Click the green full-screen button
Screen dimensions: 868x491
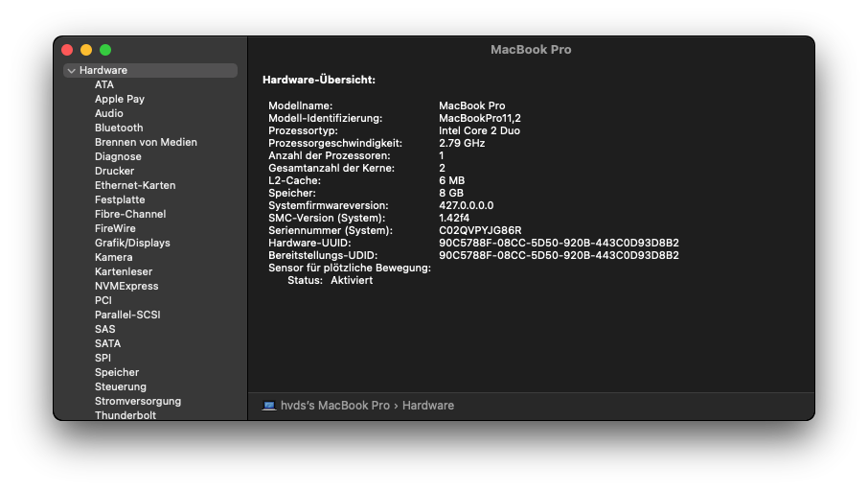click(x=105, y=50)
